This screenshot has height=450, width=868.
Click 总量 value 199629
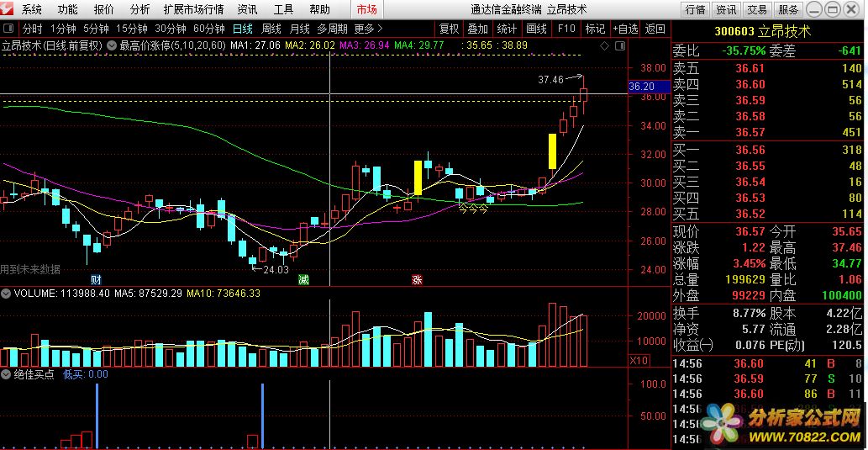[x=744, y=280]
